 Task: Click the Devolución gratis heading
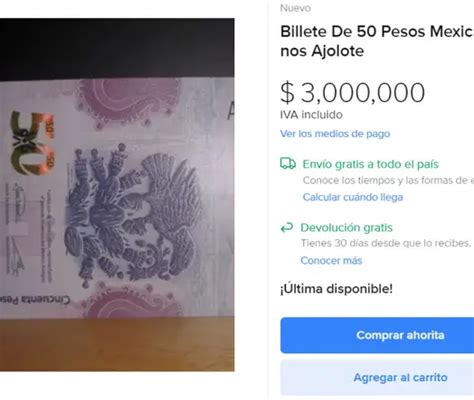(346, 228)
